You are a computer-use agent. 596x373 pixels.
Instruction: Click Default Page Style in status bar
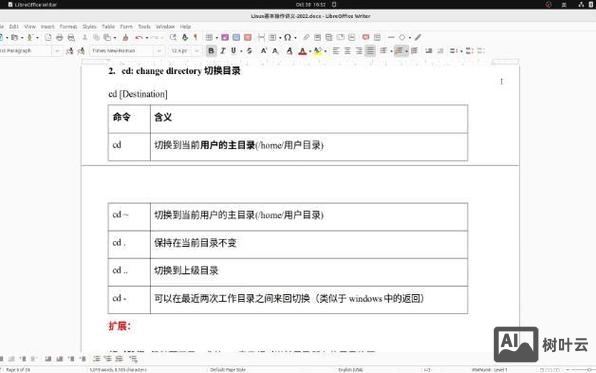click(228, 370)
